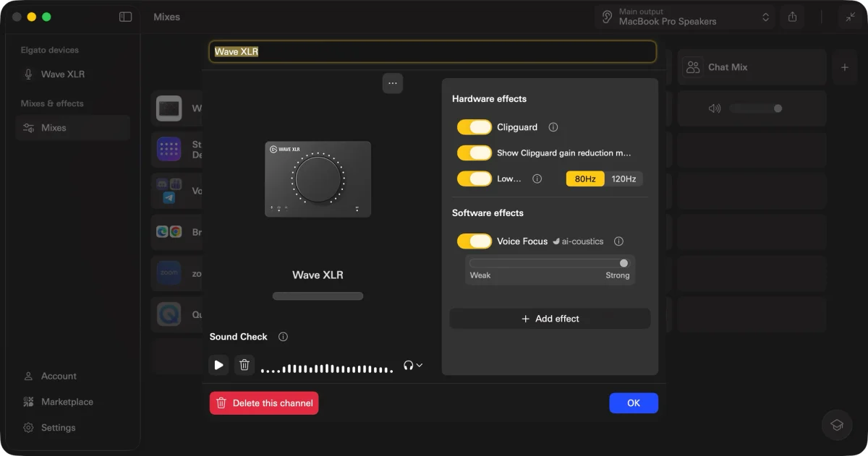This screenshot has width=868, height=456.
Task: Click the Add effect button
Action: pyautogui.click(x=550, y=319)
